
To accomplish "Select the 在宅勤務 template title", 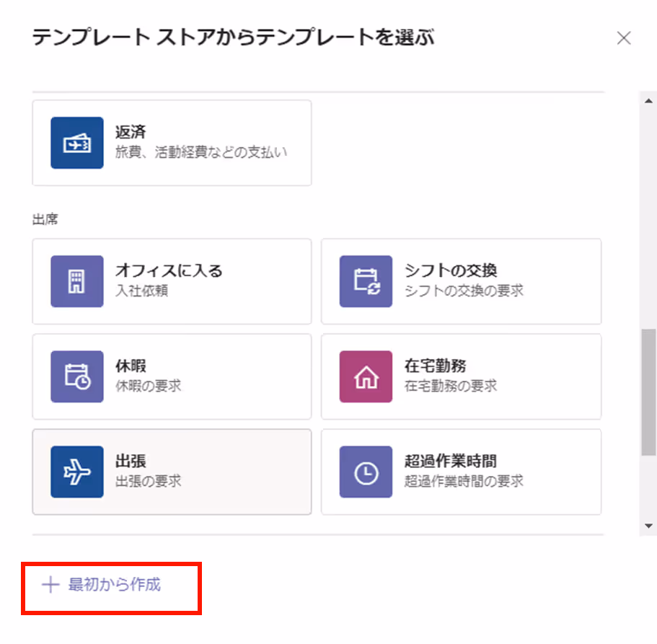I will click(436, 366).
